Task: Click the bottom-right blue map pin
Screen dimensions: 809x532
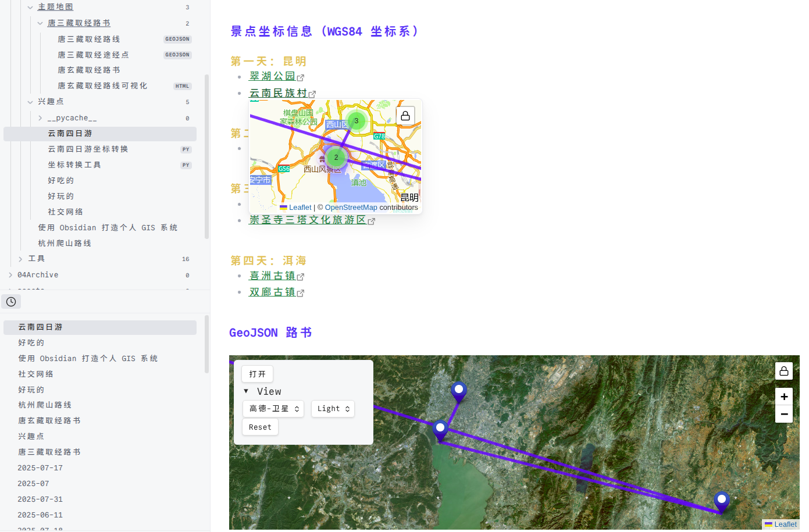Action: pyautogui.click(x=721, y=501)
